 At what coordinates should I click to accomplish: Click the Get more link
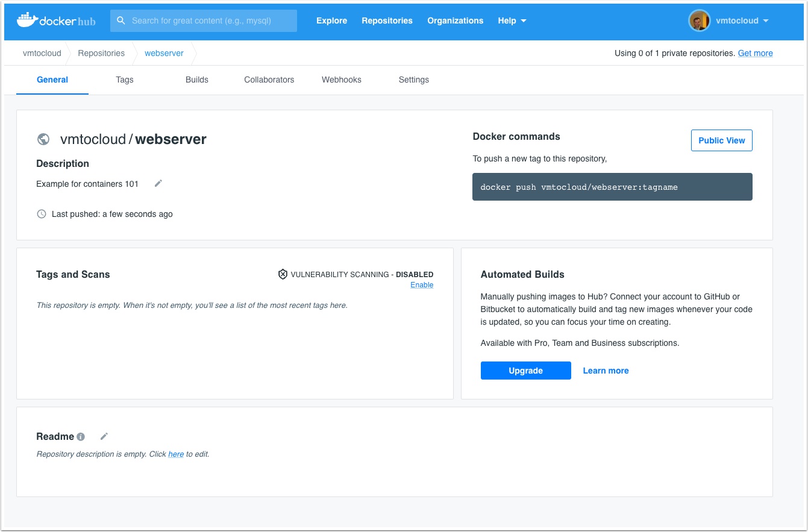(x=756, y=53)
